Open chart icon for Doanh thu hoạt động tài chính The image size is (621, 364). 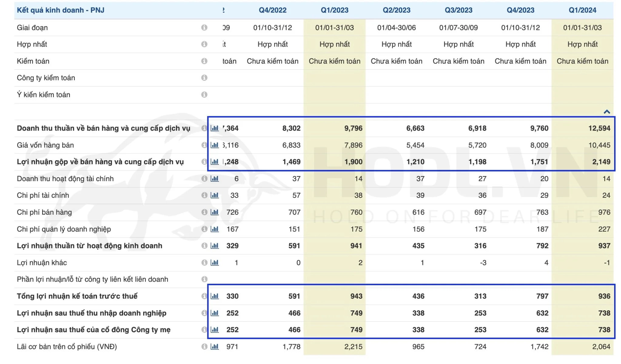(215, 179)
